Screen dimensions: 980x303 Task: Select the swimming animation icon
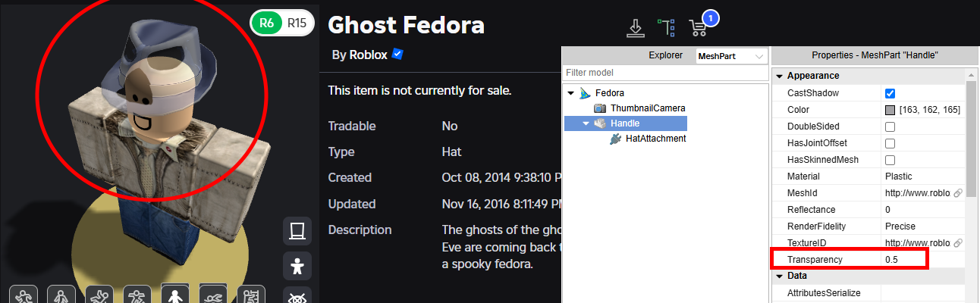click(x=213, y=296)
